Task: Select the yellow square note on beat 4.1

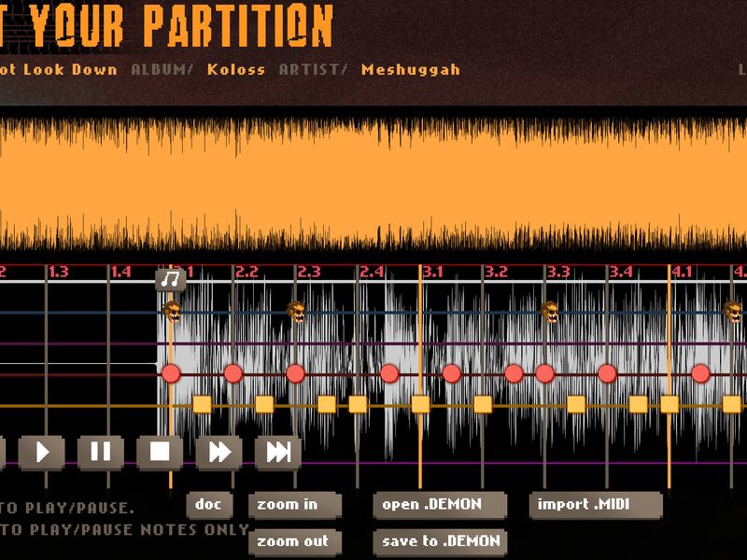Action: (669, 405)
